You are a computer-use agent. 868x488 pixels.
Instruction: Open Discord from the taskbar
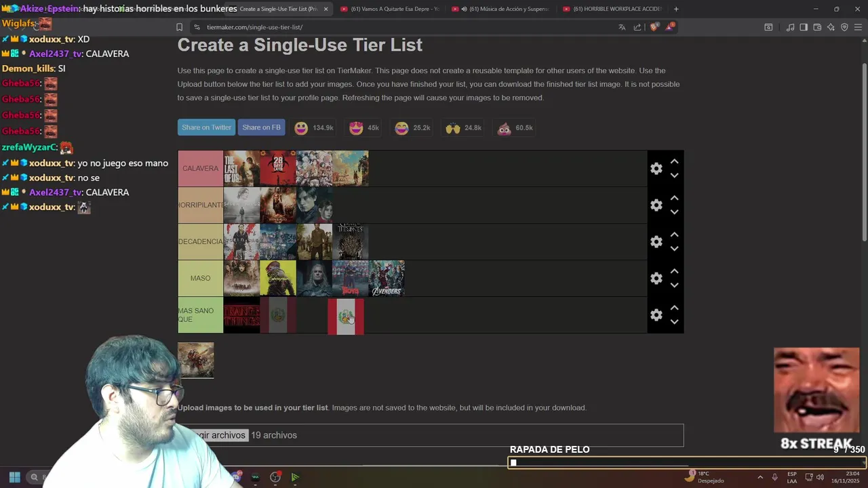click(236, 477)
